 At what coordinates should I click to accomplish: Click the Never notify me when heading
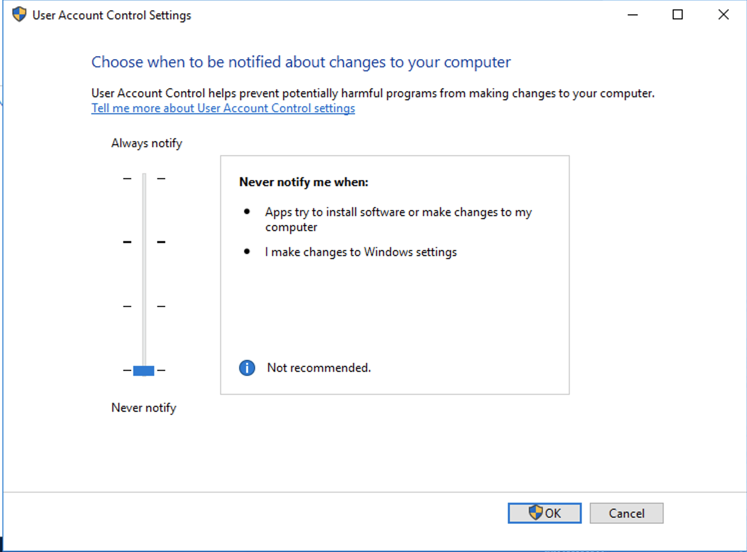[304, 182]
